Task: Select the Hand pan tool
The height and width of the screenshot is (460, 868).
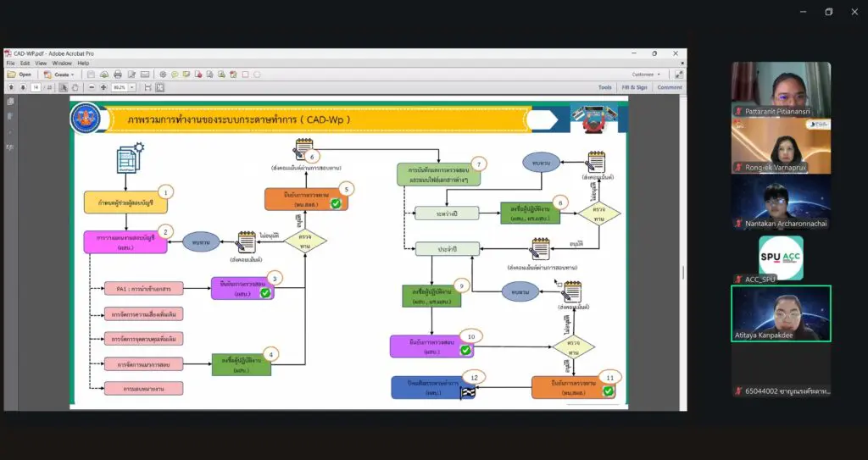Action: 75,87
